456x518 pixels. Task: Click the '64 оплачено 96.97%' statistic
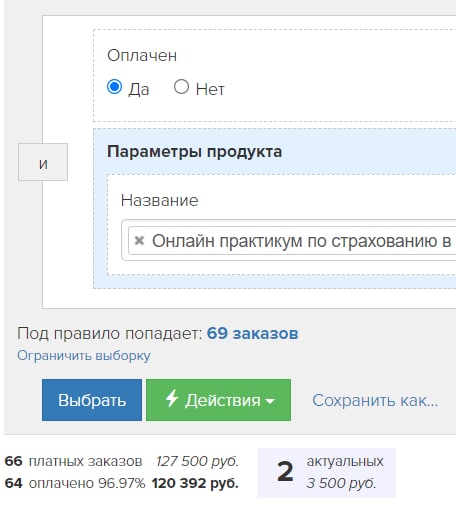pos(75,483)
